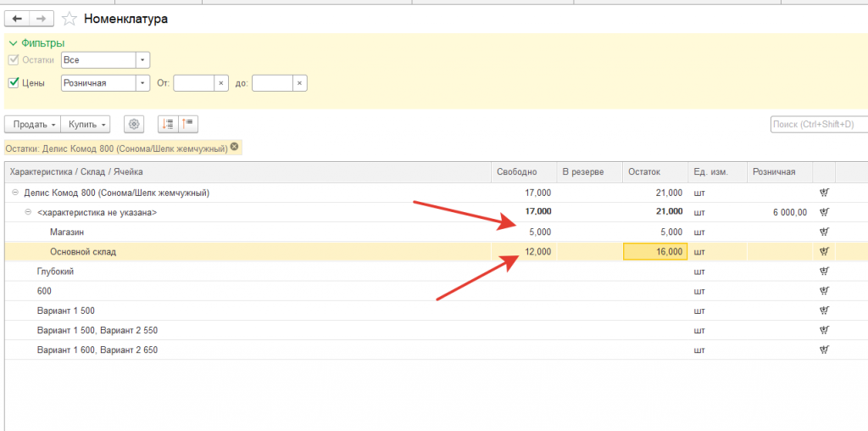Image resolution: width=868 pixels, height=431 pixels.
Task: Click the От price input field
Action: (x=194, y=84)
